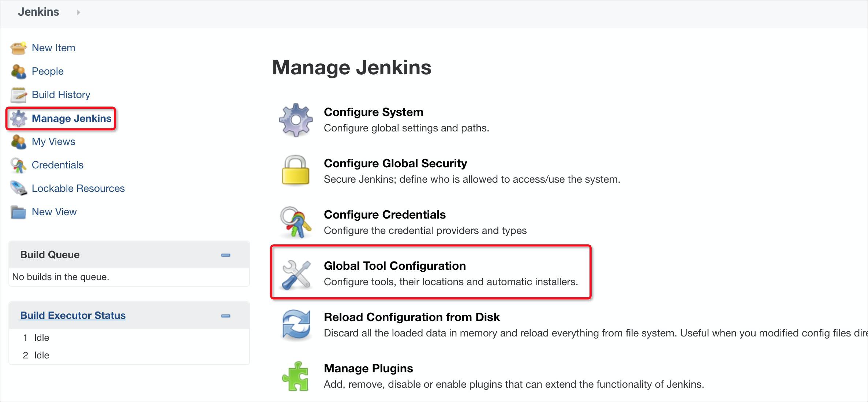This screenshot has width=868, height=402.
Task: Open Manage Plugins title
Action: point(368,368)
